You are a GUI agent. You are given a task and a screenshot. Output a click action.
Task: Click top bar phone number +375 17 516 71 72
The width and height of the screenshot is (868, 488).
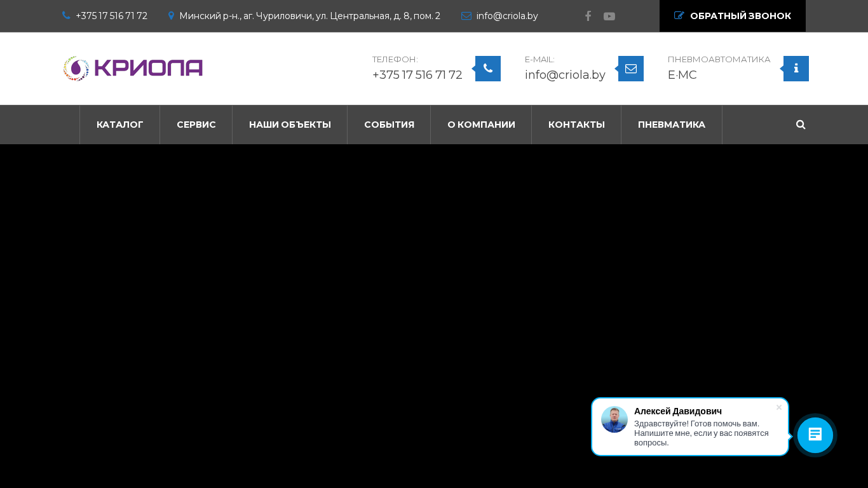coord(111,16)
